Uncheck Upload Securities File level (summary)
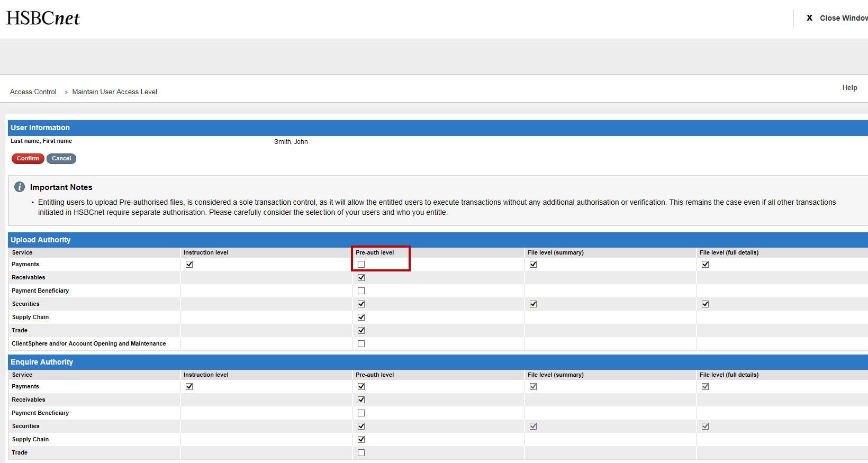 tap(533, 304)
